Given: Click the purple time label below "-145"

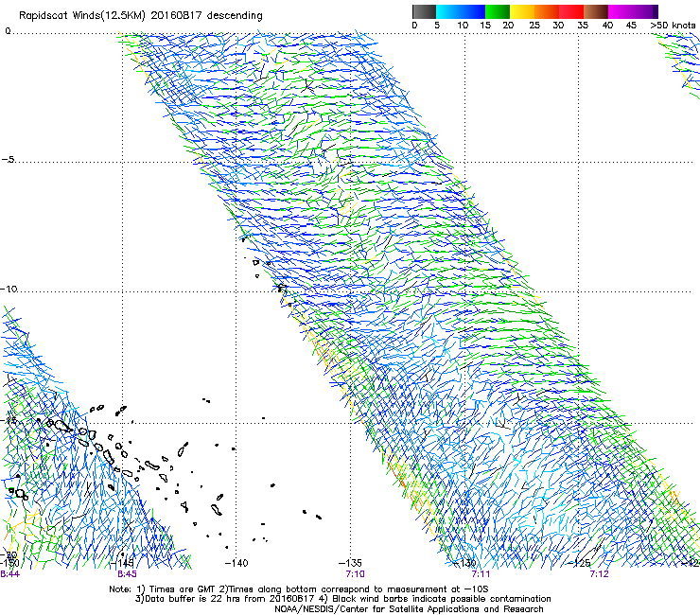Looking at the screenshot, I should pos(128,574).
